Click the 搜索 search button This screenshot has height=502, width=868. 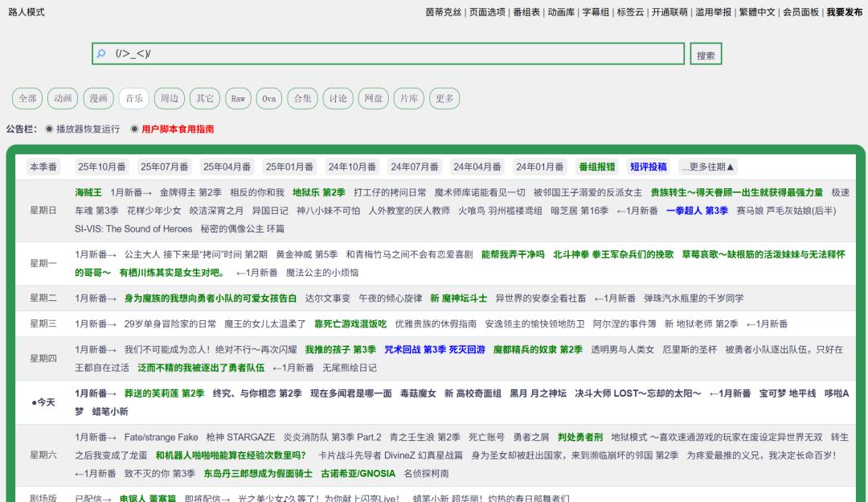pos(706,55)
